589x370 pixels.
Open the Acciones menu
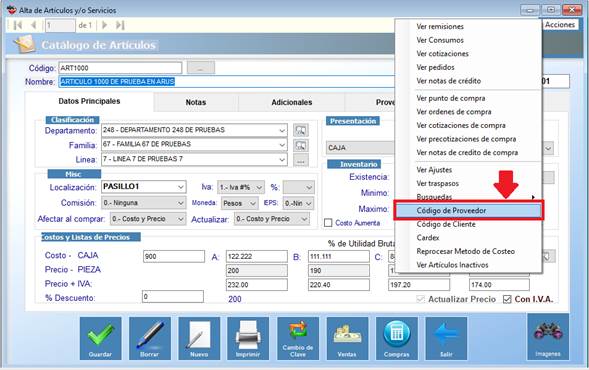coord(560,25)
